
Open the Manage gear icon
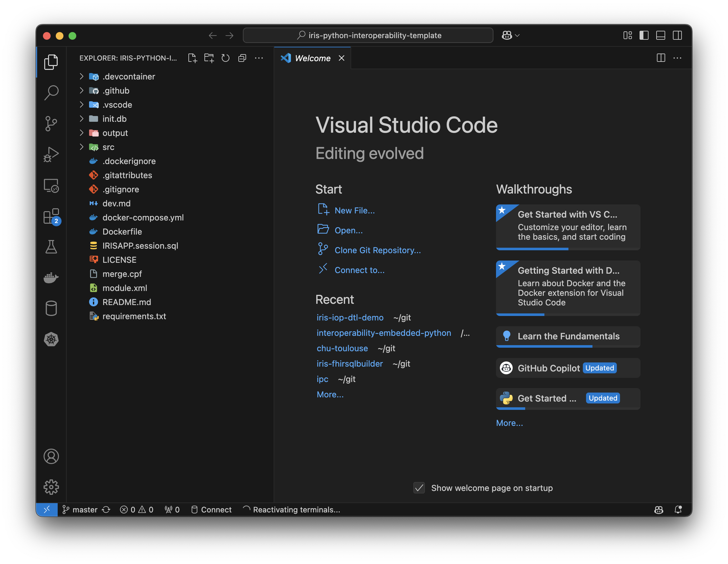pyautogui.click(x=51, y=487)
